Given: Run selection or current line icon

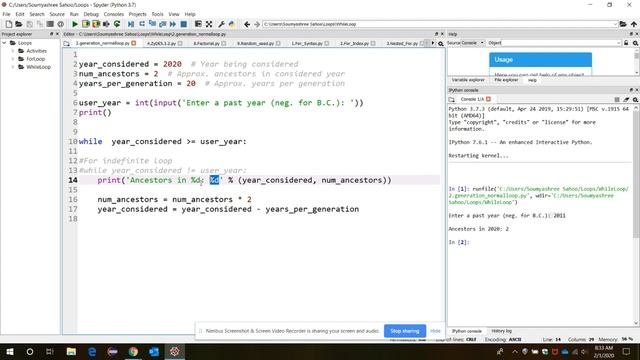Looking at the screenshot, I should (106, 24).
